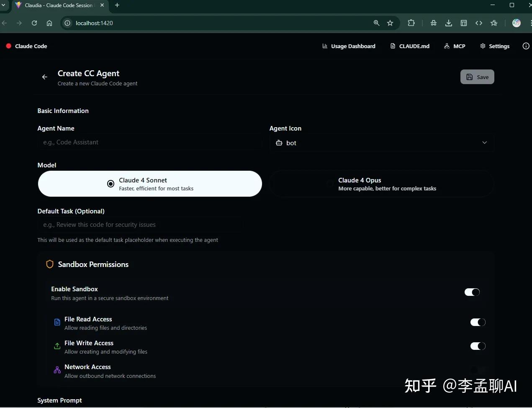Click the File Read Access document icon
This screenshot has height=408, width=532.
click(57, 322)
